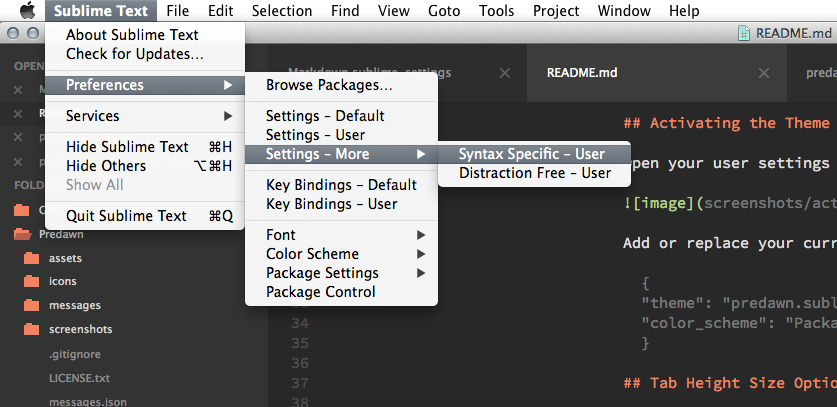
Task: Choose Hide Sublime Text
Action: coord(145,147)
